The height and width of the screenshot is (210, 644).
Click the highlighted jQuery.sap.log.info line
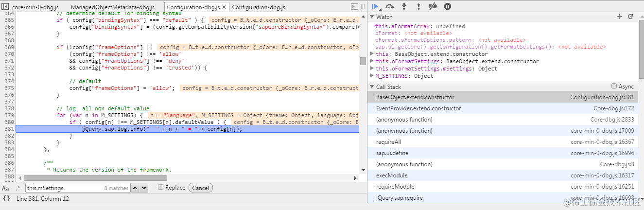(187, 129)
